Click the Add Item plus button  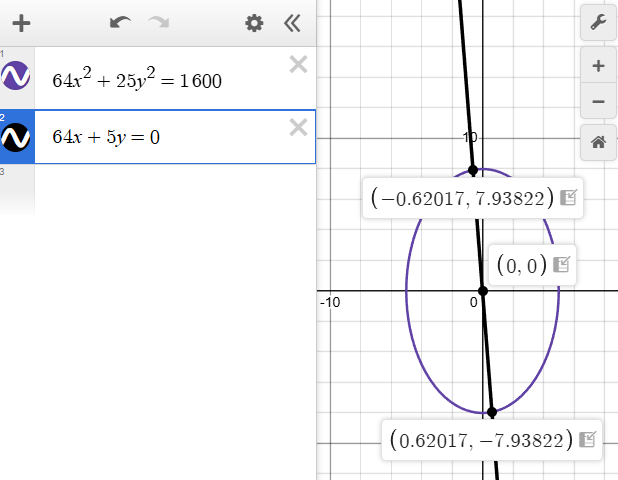tap(21, 23)
